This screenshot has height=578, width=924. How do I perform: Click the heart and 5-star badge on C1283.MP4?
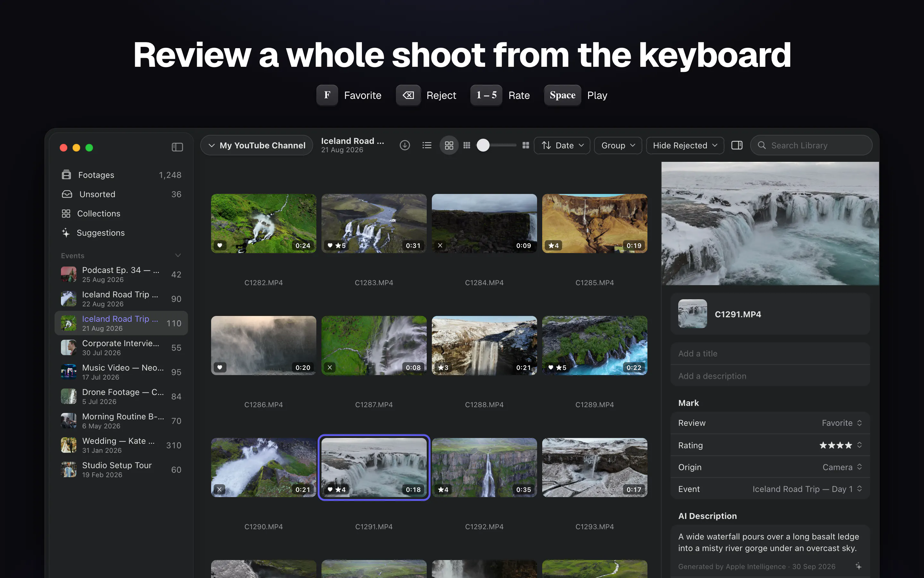[336, 245]
